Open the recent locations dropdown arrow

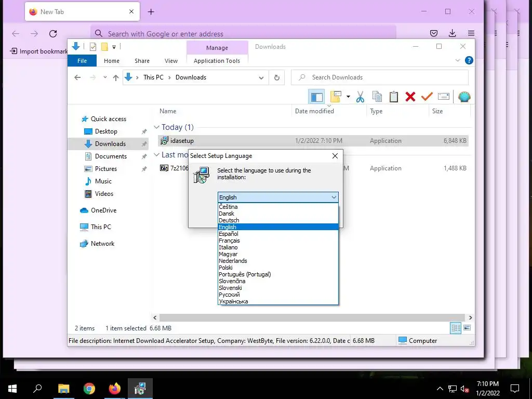pyautogui.click(x=105, y=77)
